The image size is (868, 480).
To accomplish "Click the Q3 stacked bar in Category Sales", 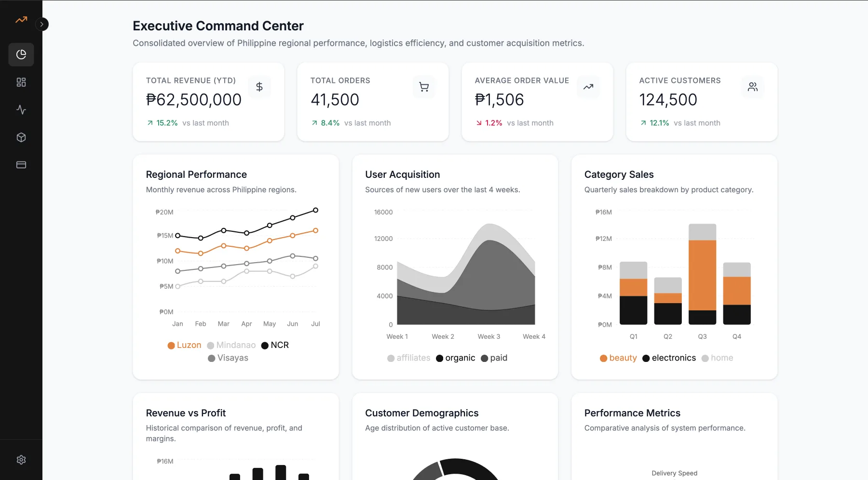I will pyautogui.click(x=702, y=274).
